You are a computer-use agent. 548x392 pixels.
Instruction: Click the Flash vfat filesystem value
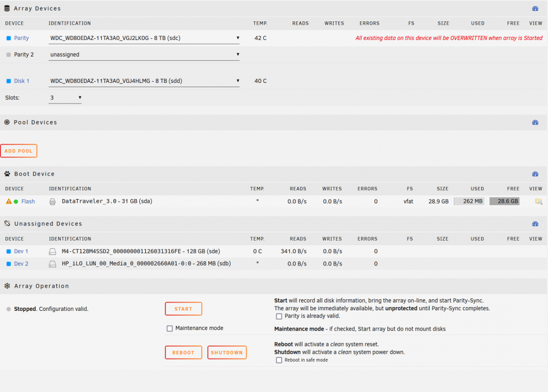coord(408,201)
